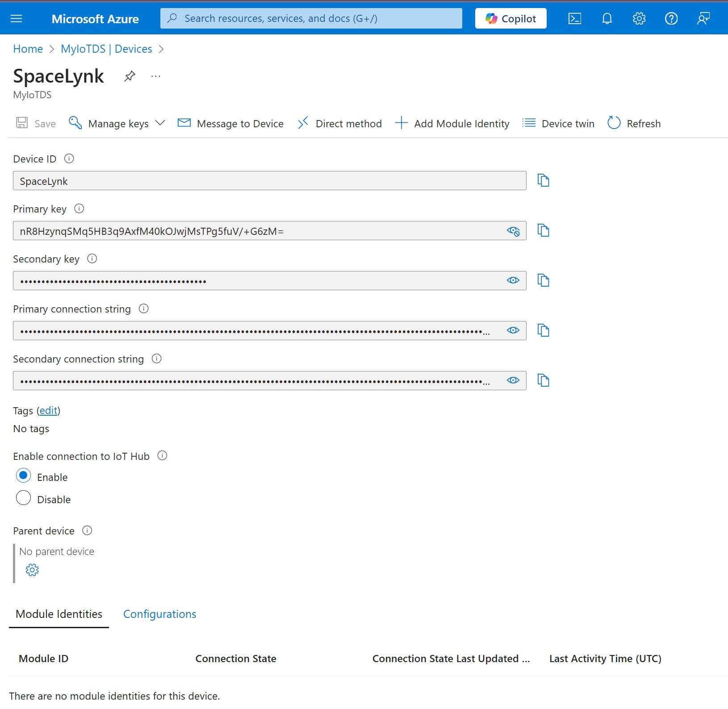This screenshot has width=728, height=709.
Task: Copy the Secondary key to clipboard
Action: 543,280
